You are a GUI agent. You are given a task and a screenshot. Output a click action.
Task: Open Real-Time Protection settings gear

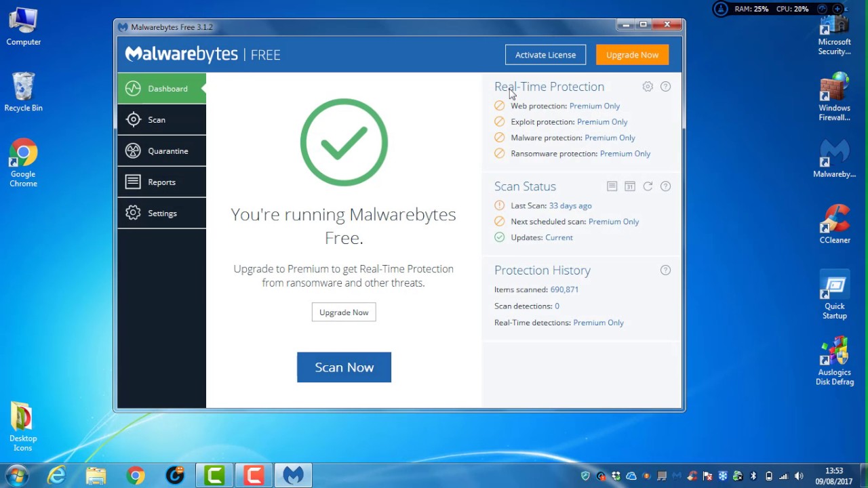tap(648, 87)
